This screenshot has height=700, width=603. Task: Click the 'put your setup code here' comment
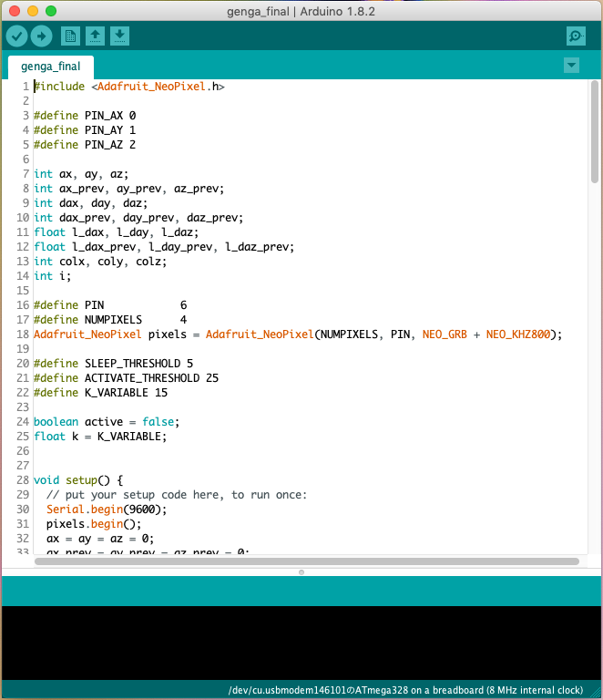(177, 495)
